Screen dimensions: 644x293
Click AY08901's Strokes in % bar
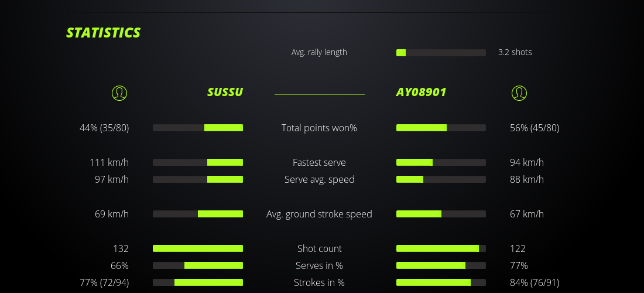[x=441, y=282]
